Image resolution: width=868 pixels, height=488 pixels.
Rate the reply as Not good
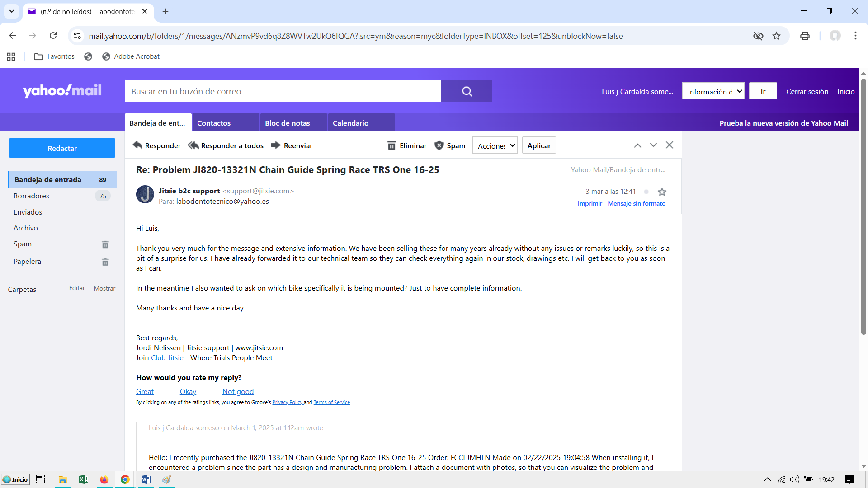238,391
